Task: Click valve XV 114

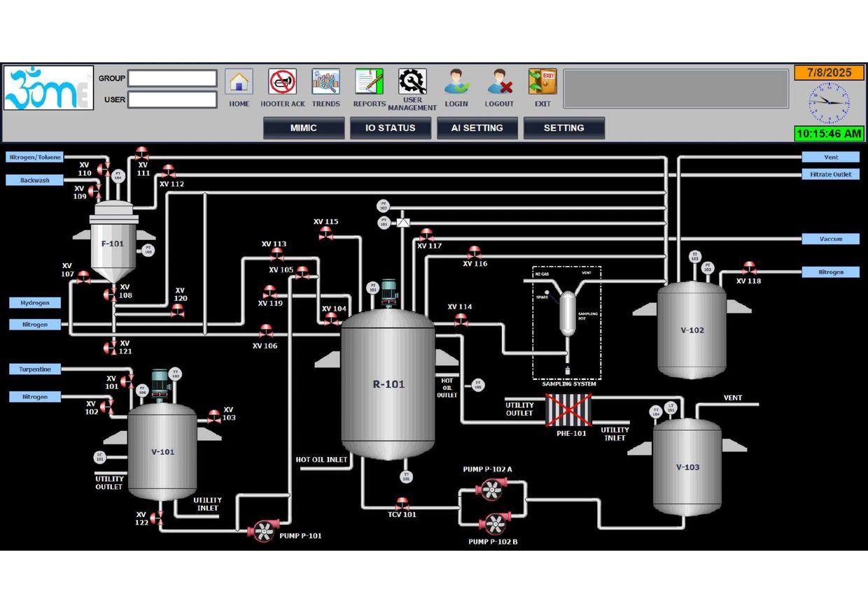Action: pyautogui.click(x=461, y=320)
